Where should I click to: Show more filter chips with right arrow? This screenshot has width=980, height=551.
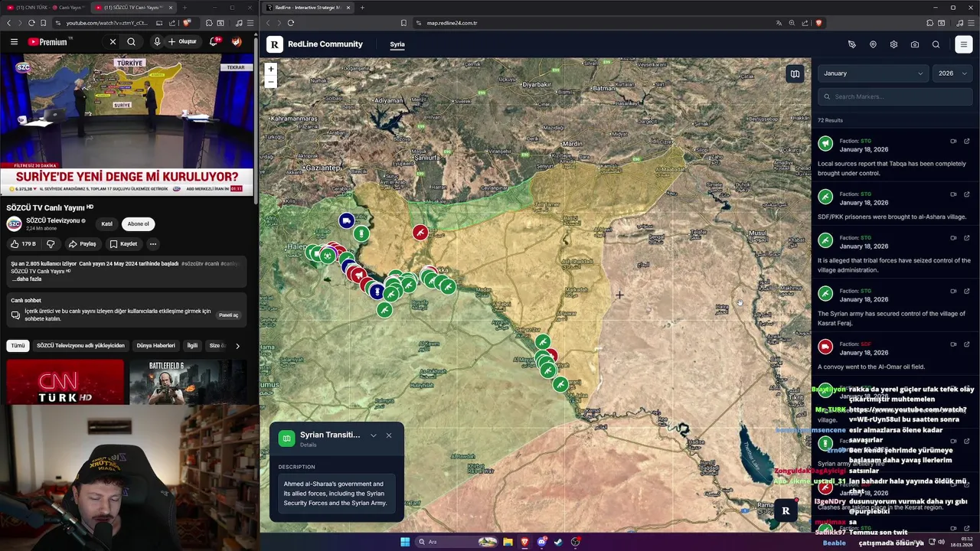237,345
